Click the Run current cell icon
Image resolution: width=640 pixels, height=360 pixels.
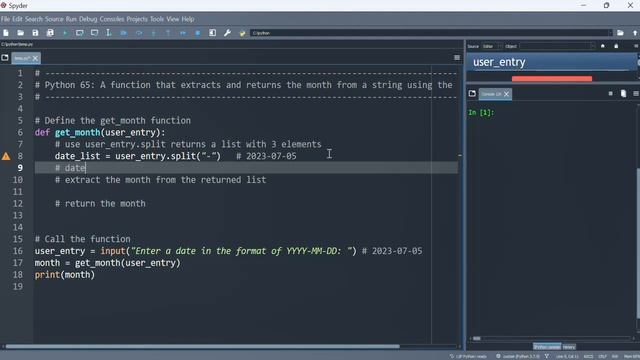point(80,33)
